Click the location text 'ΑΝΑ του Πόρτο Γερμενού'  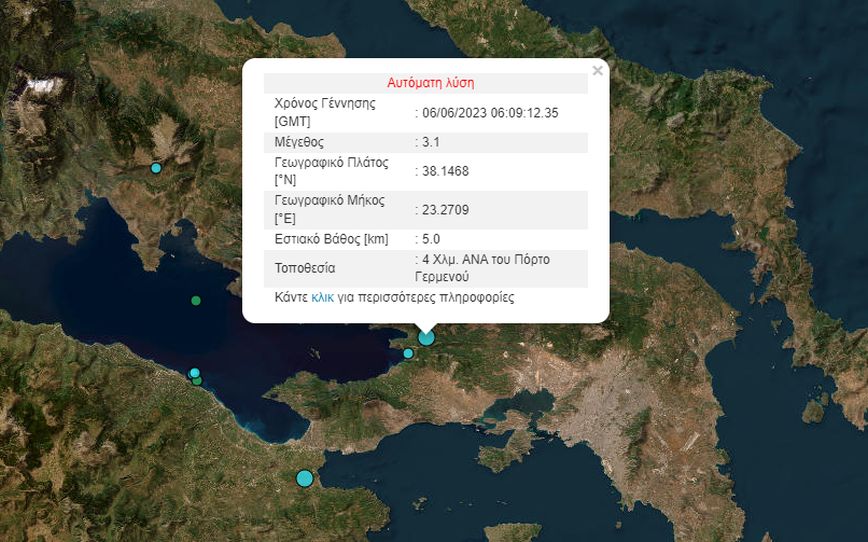(485, 268)
